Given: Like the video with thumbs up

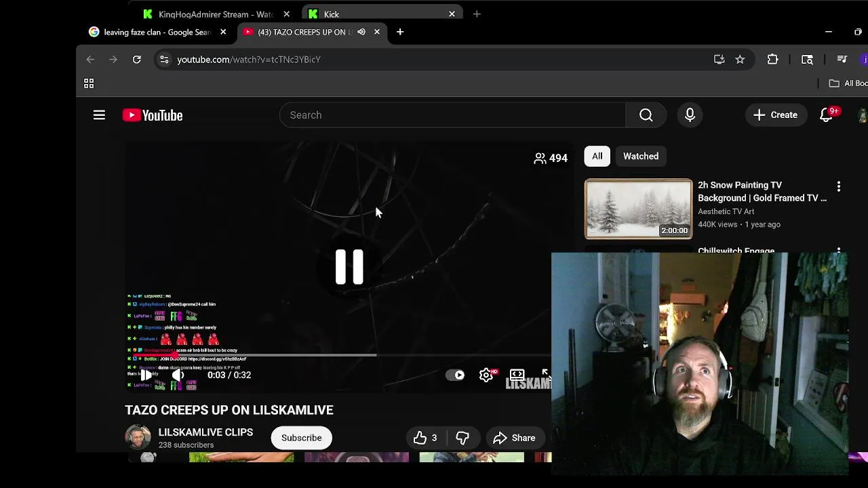Looking at the screenshot, I should click(426, 438).
